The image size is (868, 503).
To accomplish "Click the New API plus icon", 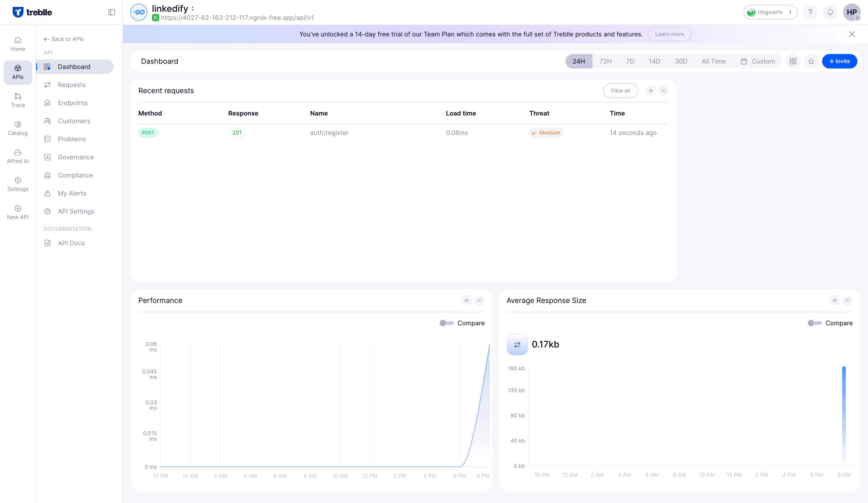I will tap(18, 208).
